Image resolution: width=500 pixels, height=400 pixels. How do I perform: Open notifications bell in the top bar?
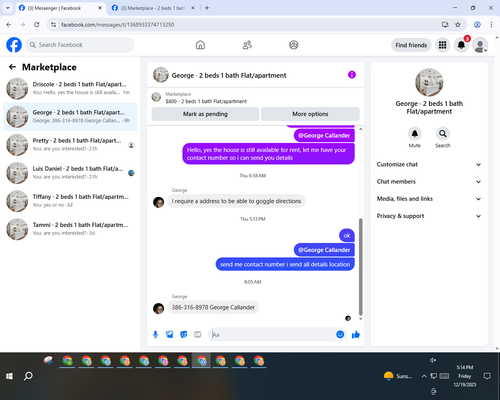[x=461, y=45]
